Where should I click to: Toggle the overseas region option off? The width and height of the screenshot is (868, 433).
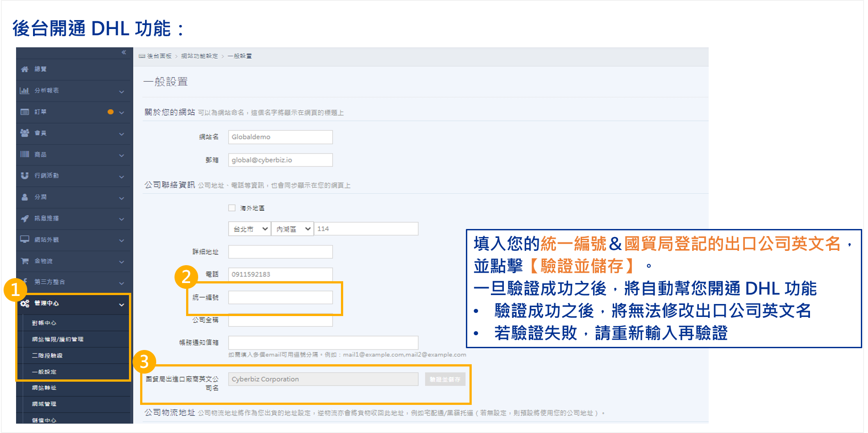pyautogui.click(x=232, y=207)
